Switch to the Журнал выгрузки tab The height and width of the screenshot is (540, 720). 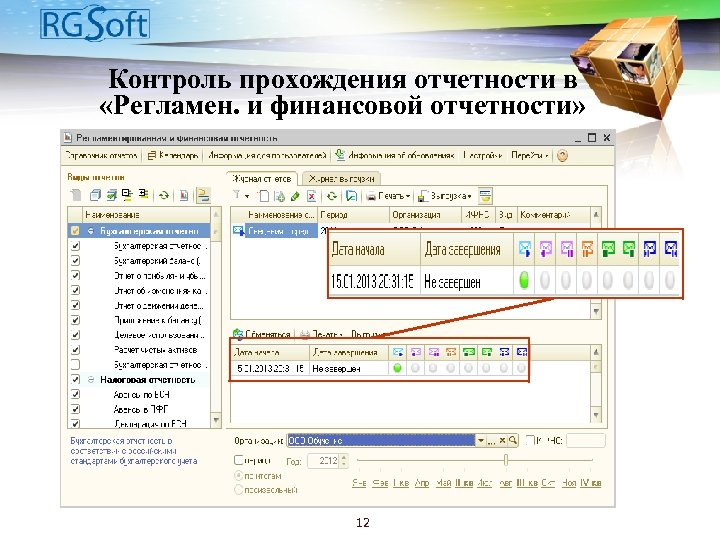[341, 179]
